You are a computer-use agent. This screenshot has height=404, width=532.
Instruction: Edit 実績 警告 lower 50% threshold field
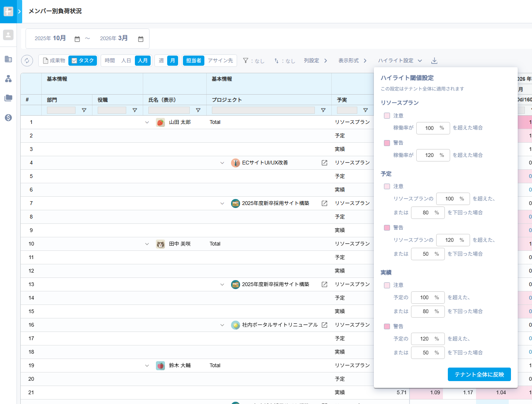[x=428, y=353]
